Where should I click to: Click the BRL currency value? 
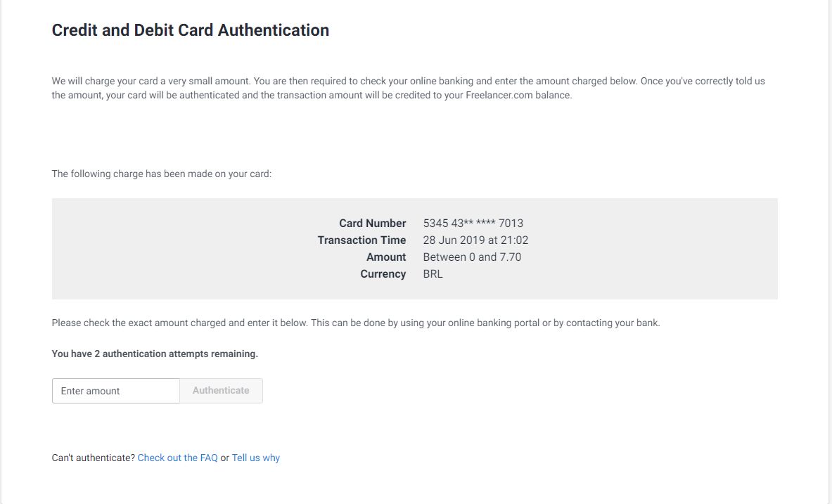(433, 273)
